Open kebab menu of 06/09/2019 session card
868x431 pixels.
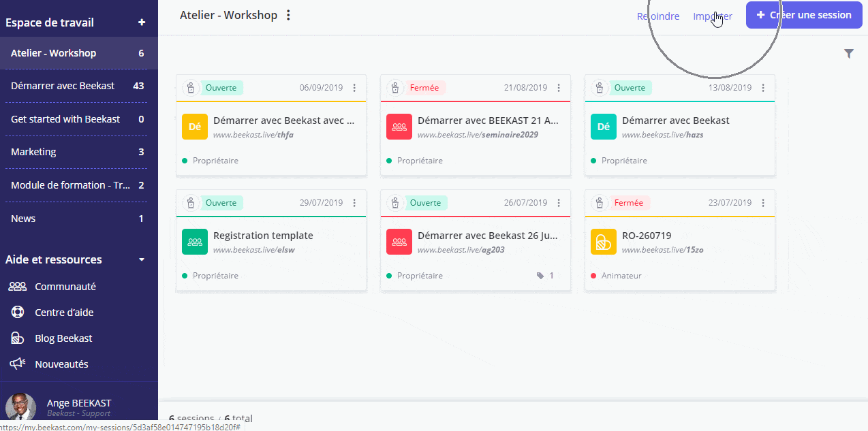[354, 88]
